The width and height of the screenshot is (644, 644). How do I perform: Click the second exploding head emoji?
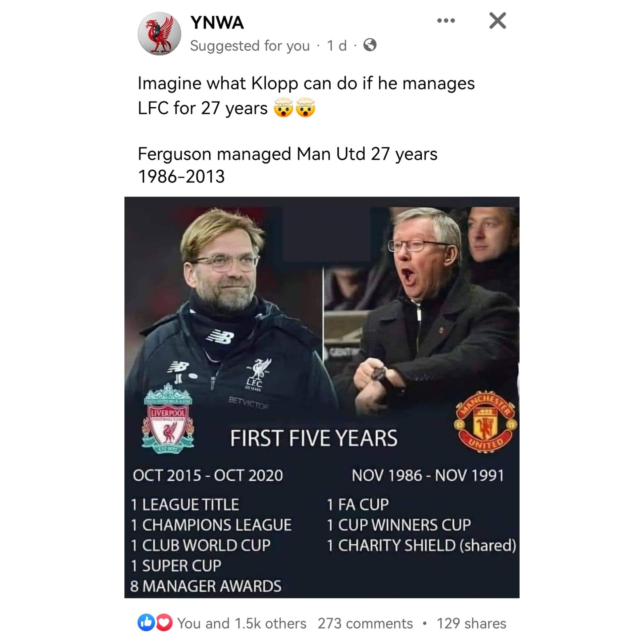click(305, 108)
